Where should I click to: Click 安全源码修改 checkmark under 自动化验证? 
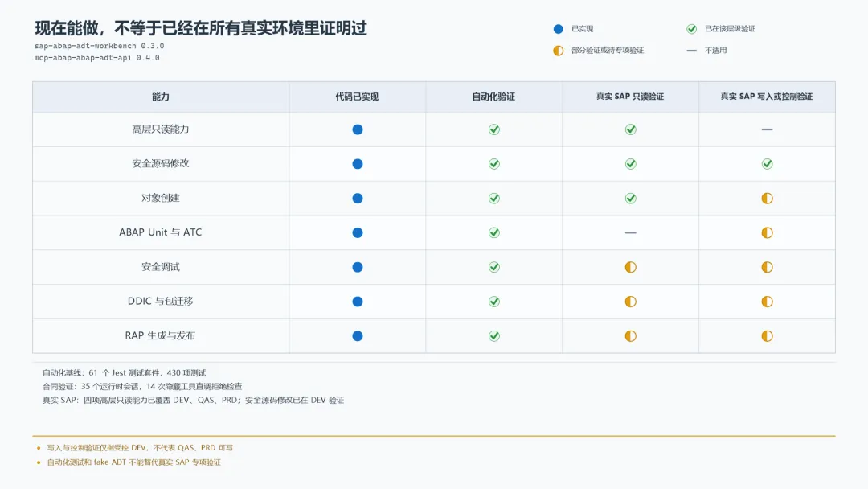(494, 164)
